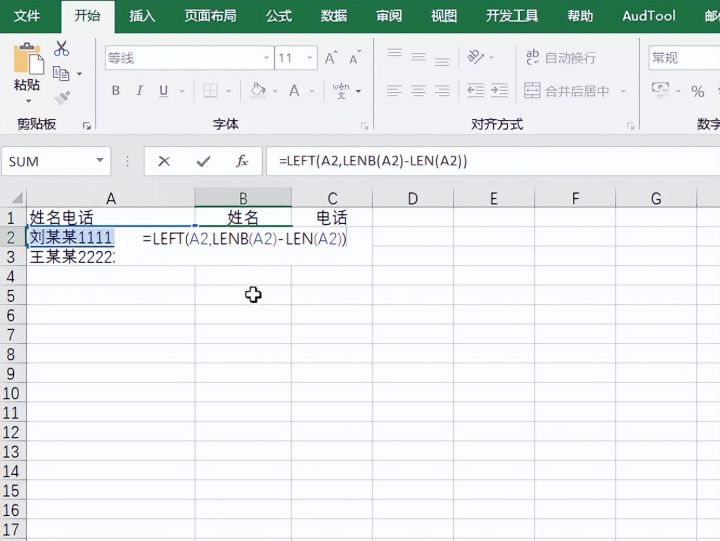The image size is (720, 541).
Task: Center text horizontally
Action: (x=418, y=90)
